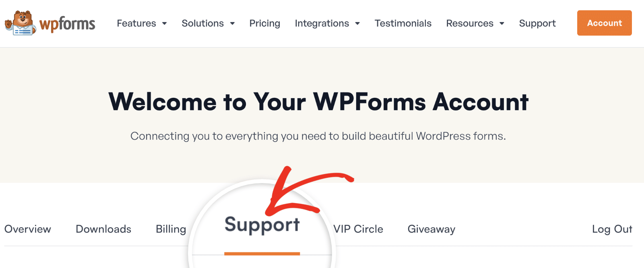Screen dimensions: 644x268
Task: Click the Features menu label
Action: click(x=136, y=23)
